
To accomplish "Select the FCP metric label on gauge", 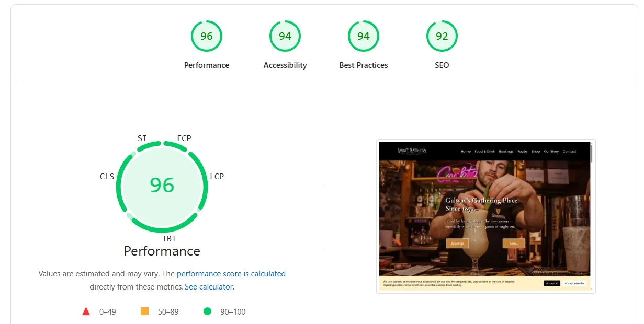I will [184, 138].
